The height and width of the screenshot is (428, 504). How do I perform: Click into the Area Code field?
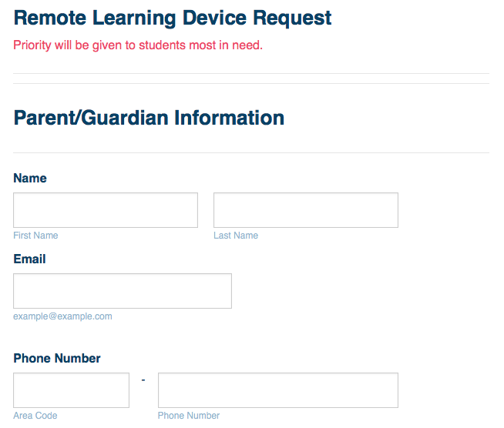71,390
